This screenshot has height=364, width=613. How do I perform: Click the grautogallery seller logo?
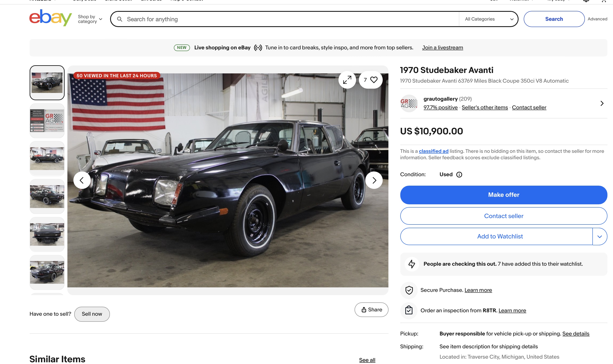tap(409, 103)
